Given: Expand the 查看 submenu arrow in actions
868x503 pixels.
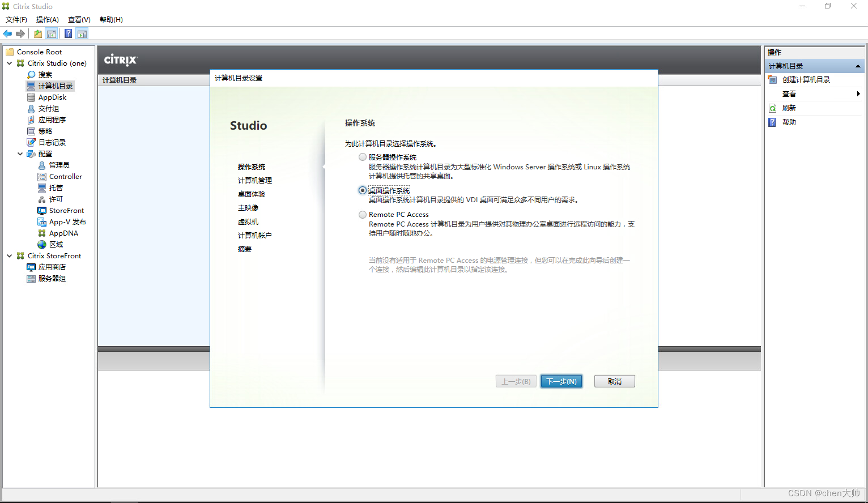Looking at the screenshot, I should [x=858, y=94].
